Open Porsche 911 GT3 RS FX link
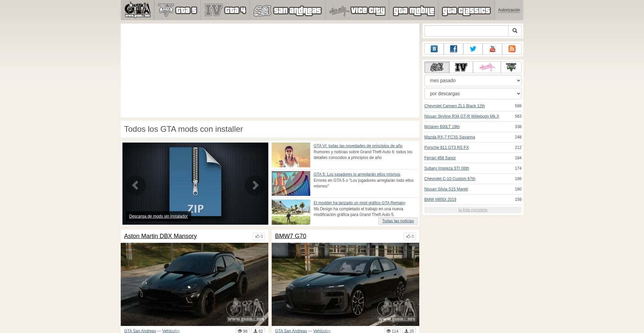This screenshot has height=333, width=644. (x=446, y=148)
